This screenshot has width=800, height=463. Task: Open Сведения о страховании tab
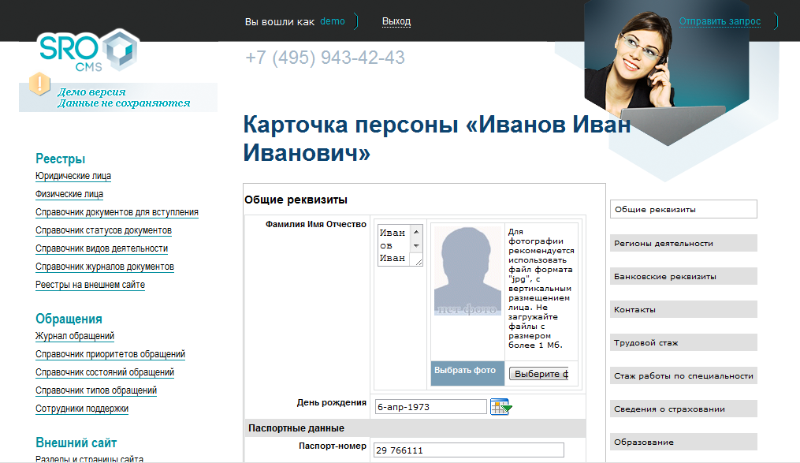point(682,409)
